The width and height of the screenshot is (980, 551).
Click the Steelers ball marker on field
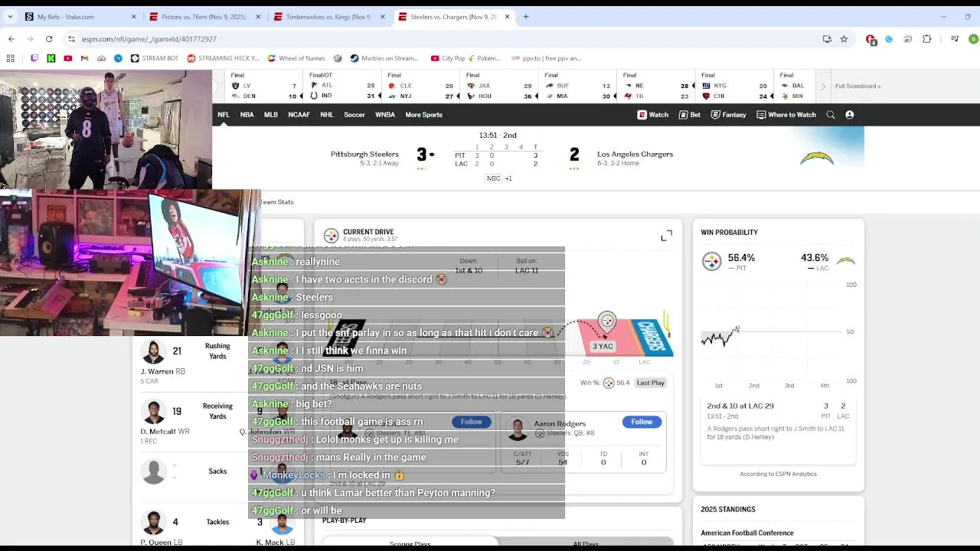pyautogui.click(x=607, y=321)
